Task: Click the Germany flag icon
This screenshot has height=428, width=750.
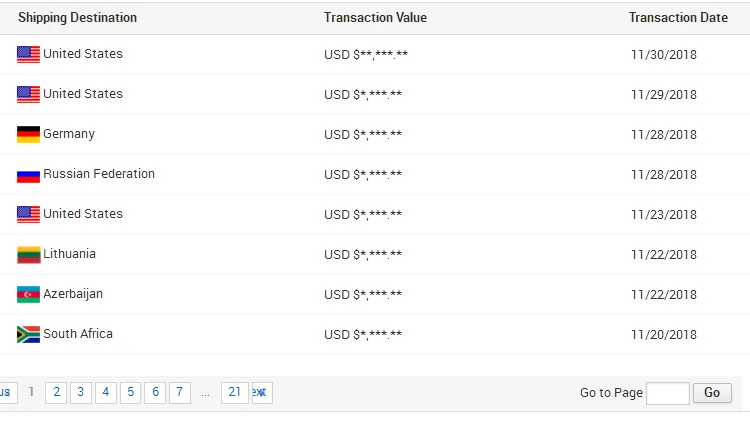Action: [28, 134]
